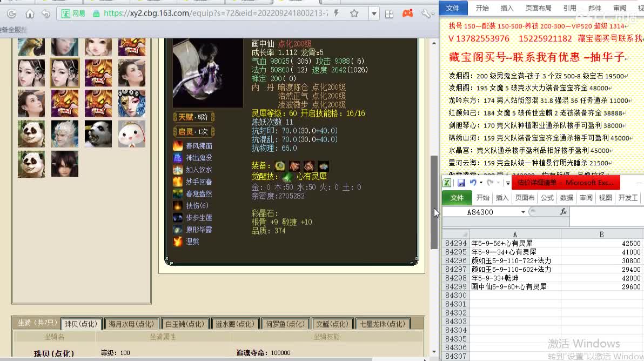Click the green 网易 certificate badge
The image size is (644, 361).
[73, 14]
